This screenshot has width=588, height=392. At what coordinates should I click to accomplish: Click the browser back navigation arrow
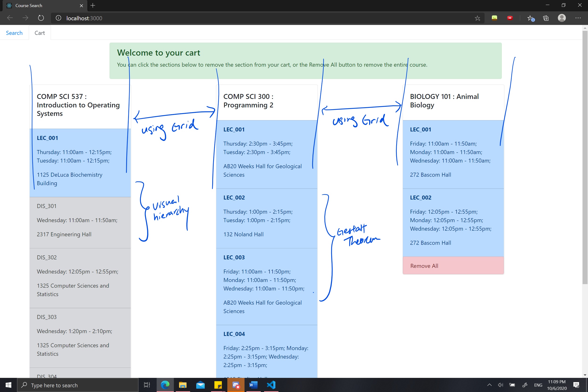tap(10, 18)
